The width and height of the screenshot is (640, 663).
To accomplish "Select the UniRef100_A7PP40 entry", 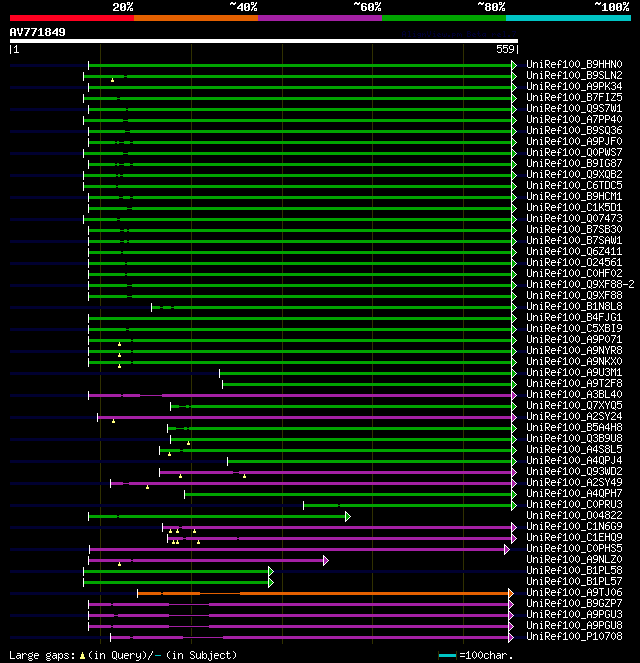I will [574, 119].
